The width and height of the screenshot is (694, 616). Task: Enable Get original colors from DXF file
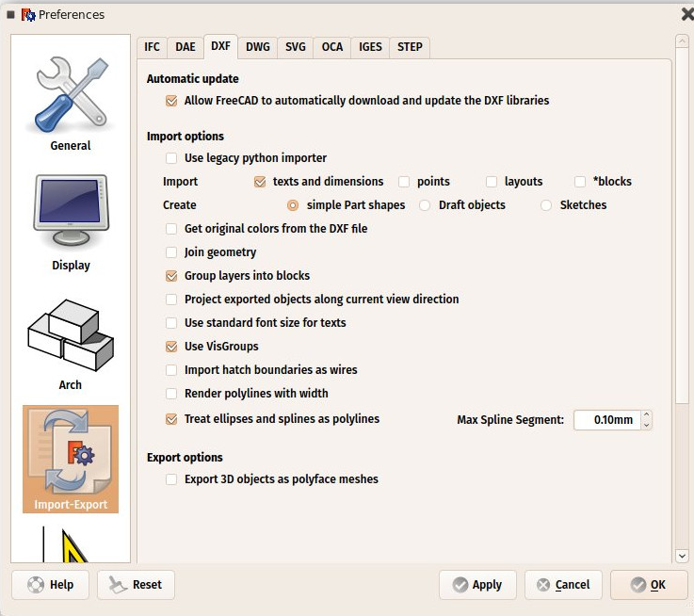[171, 229]
